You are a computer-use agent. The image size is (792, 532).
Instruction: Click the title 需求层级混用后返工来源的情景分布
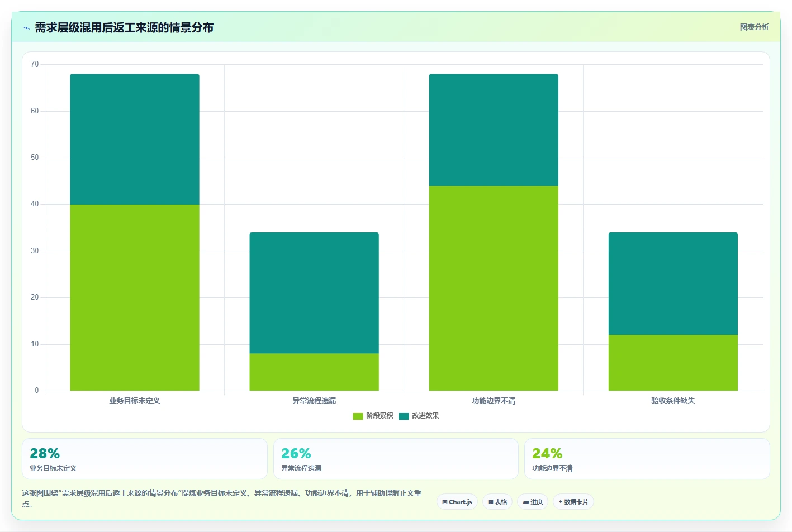click(124, 28)
